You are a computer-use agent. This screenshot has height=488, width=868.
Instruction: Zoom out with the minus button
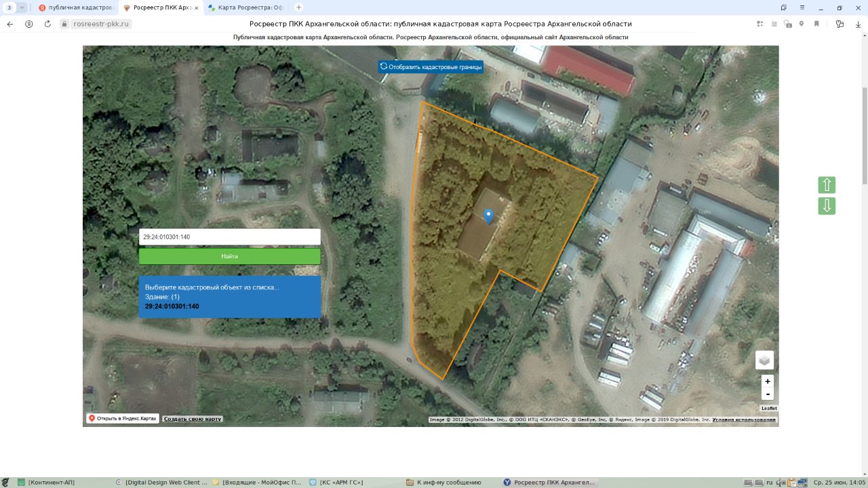pyautogui.click(x=768, y=394)
